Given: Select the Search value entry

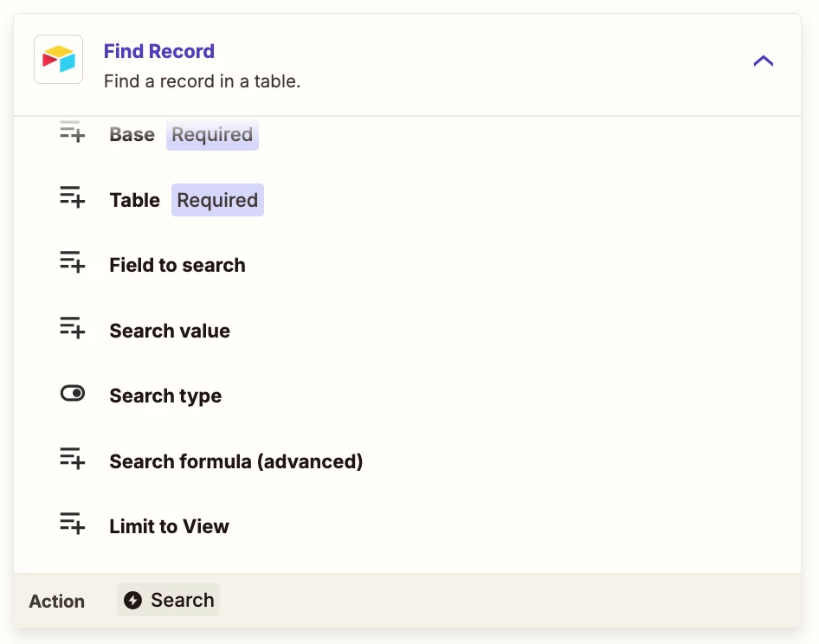Looking at the screenshot, I should (x=170, y=331).
